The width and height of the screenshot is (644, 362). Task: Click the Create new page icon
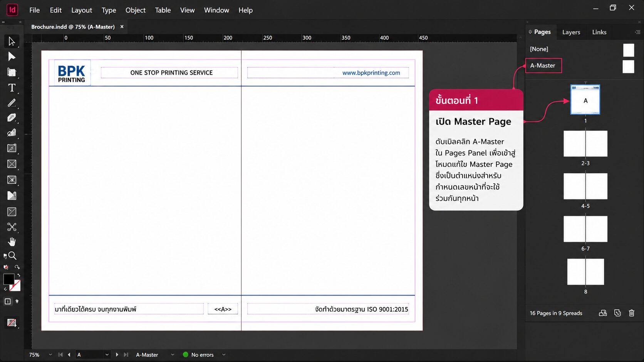617,313
